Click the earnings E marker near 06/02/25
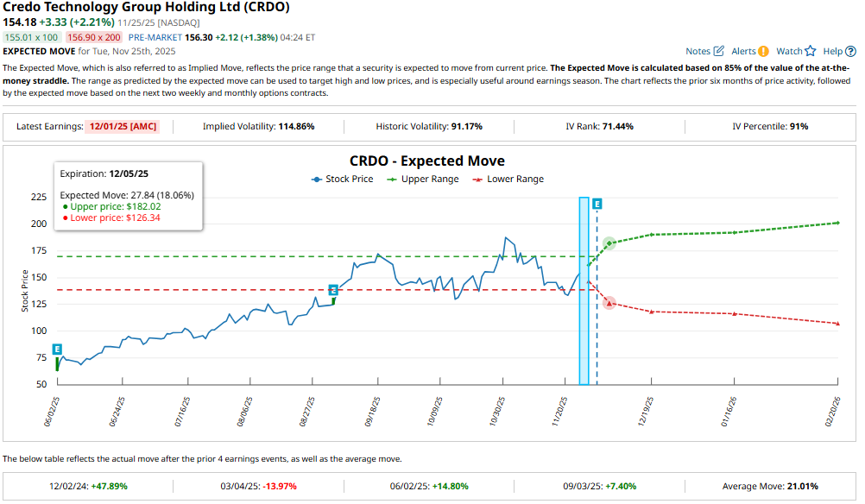This screenshot has width=865, height=504. 57,350
